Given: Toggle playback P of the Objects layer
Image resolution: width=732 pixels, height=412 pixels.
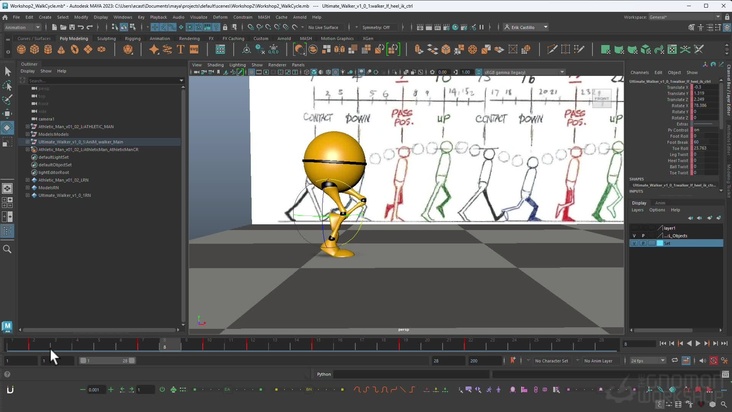Looking at the screenshot, I should tap(643, 236).
